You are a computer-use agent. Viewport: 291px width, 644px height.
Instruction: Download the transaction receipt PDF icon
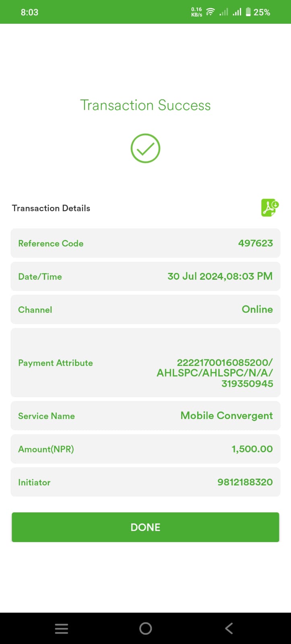coord(270,208)
